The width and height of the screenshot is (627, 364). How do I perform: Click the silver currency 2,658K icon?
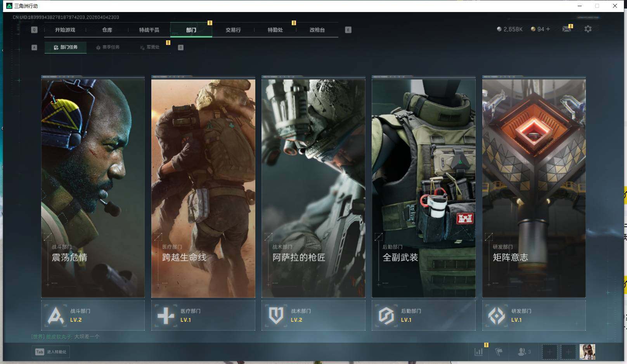pos(499,29)
